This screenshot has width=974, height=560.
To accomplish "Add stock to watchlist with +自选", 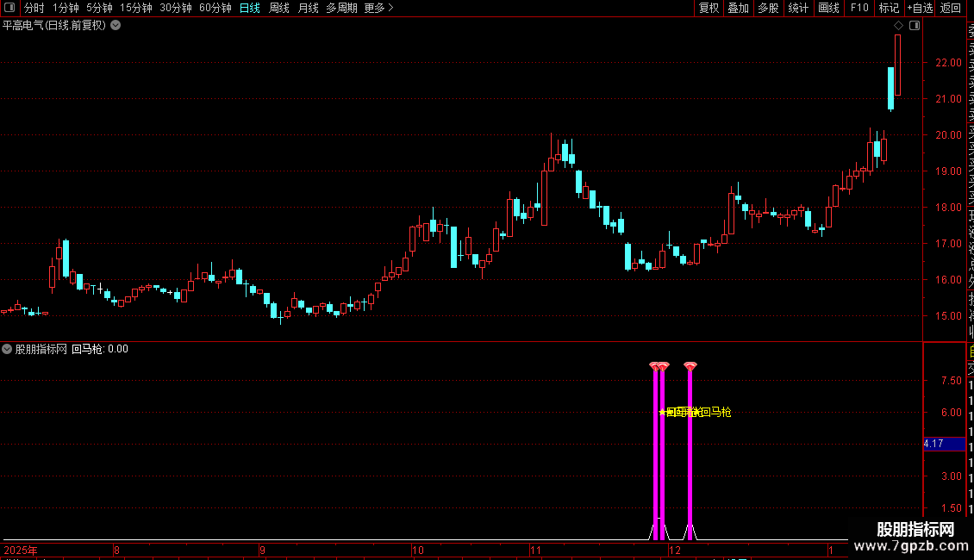I will 920,8.
